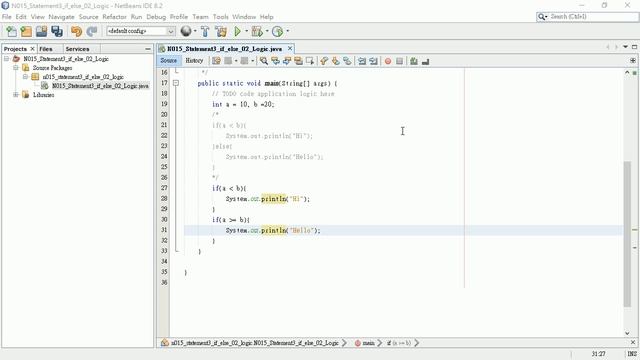This screenshot has width=640, height=360.
Task: Collapse main method fold at line 17
Action: 176,83
